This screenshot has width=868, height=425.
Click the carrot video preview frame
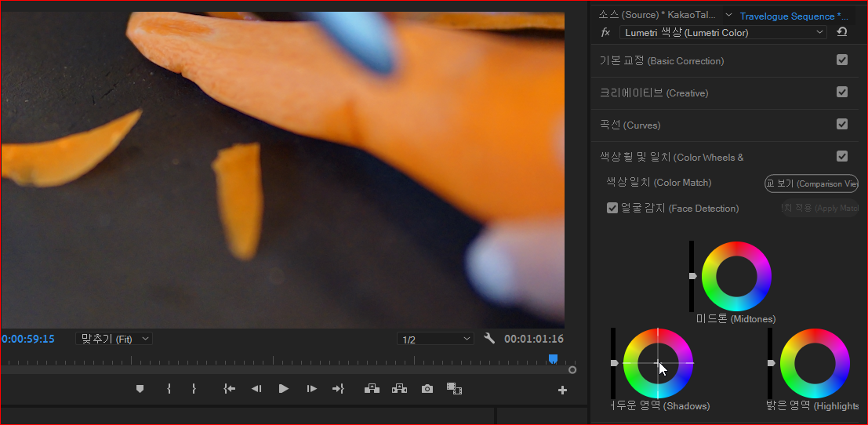tap(282, 170)
